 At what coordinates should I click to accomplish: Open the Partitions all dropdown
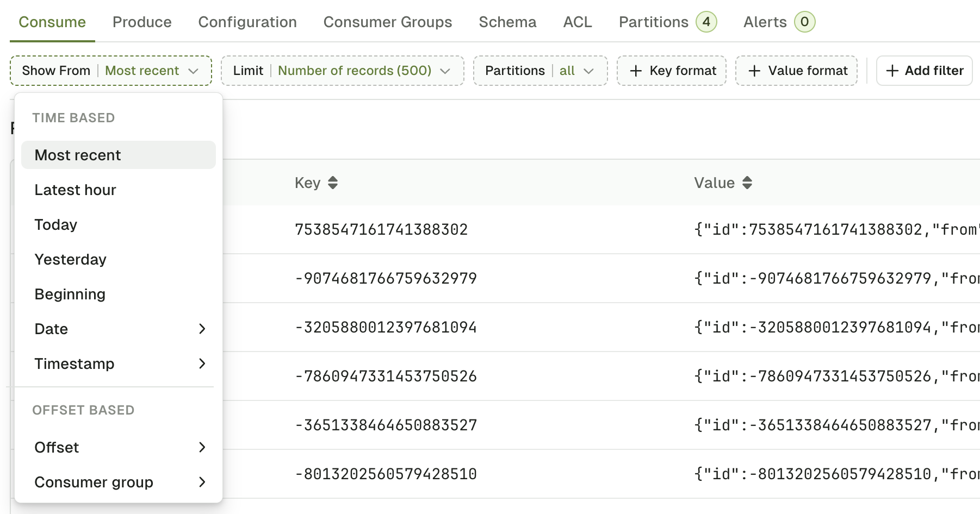point(541,71)
